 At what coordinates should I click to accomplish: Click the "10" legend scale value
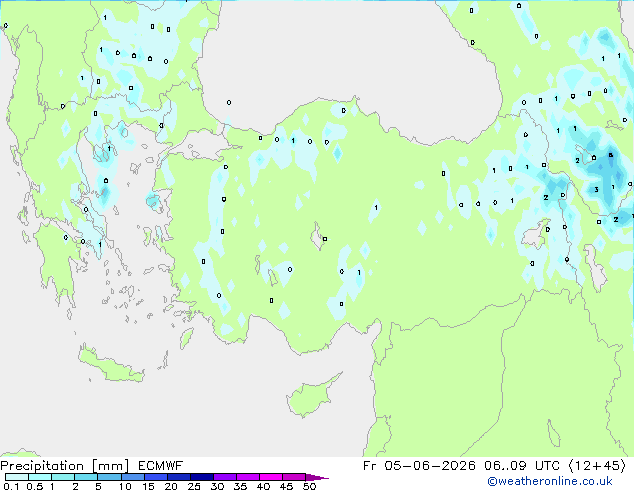pyautogui.click(x=125, y=486)
